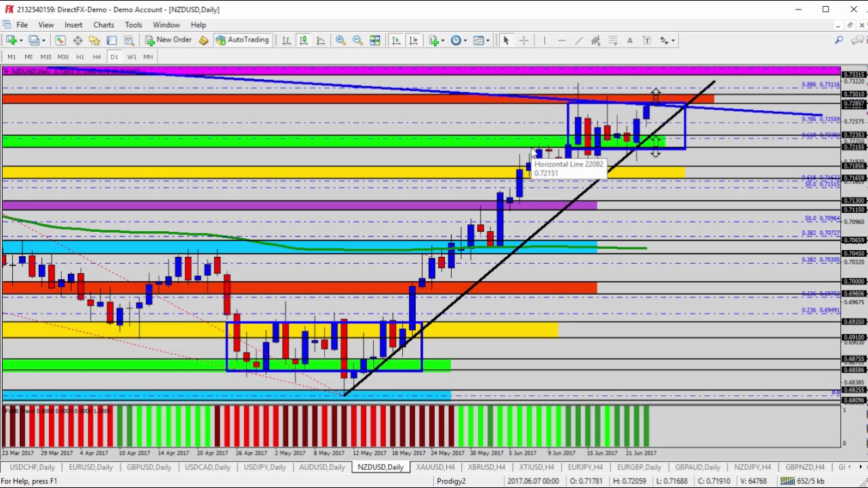Set timeframe to H4
Image resolution: width=868 pixels, height=488 pixels.
(97, 57)
